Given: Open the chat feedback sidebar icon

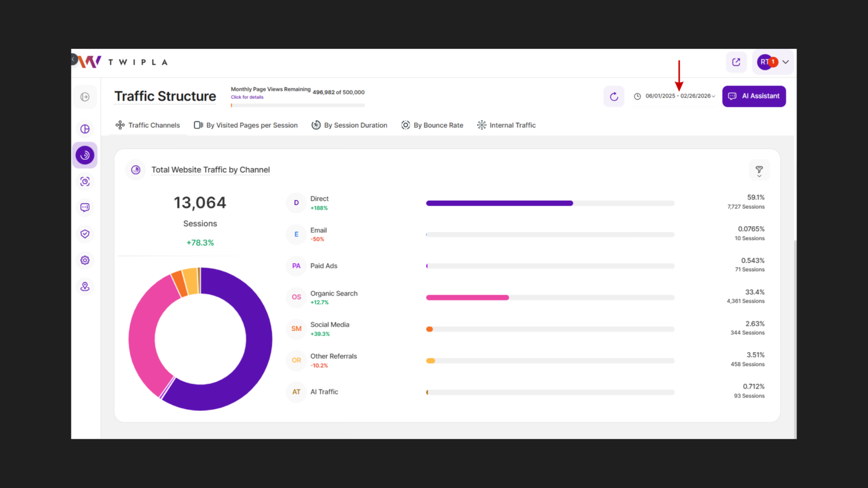Looking at the screenshot, I should click(x=85, y=208).
